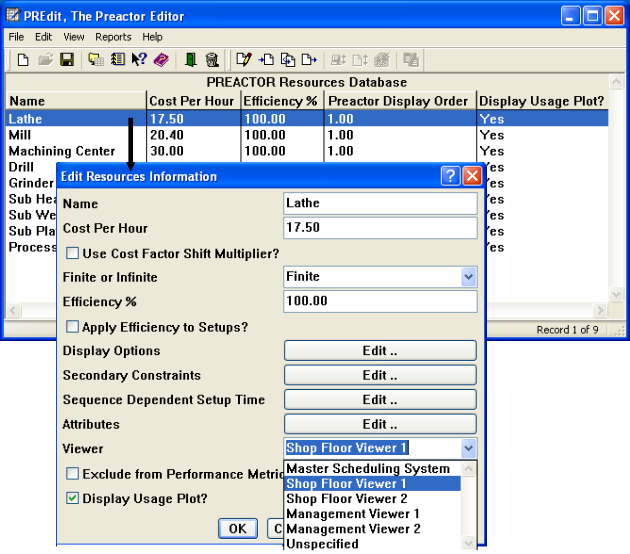The image size is (630, 554).
Task: Open the File menu
Action: point(16,37)
